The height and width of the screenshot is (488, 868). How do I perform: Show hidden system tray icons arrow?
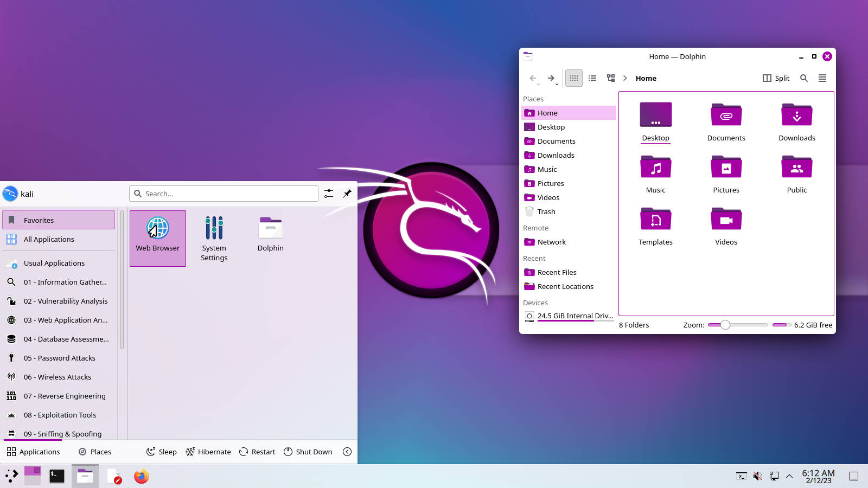tap(789, 476)
